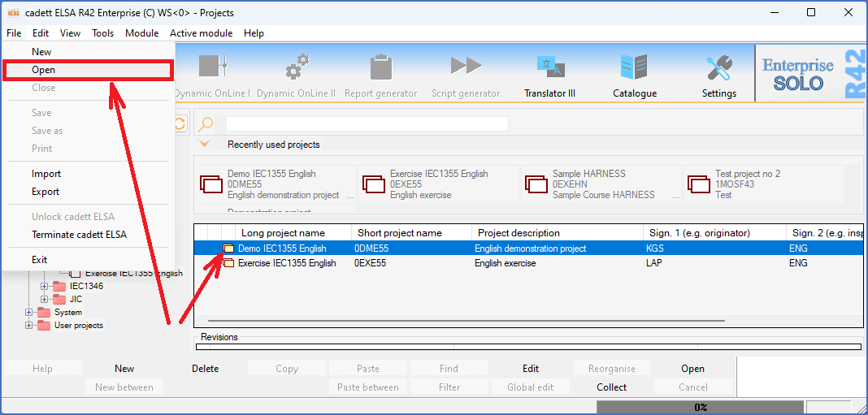Click the Delete button in bottom bar
The height and width of the screenshot is (415, 868).
click(x=205, y=369)
